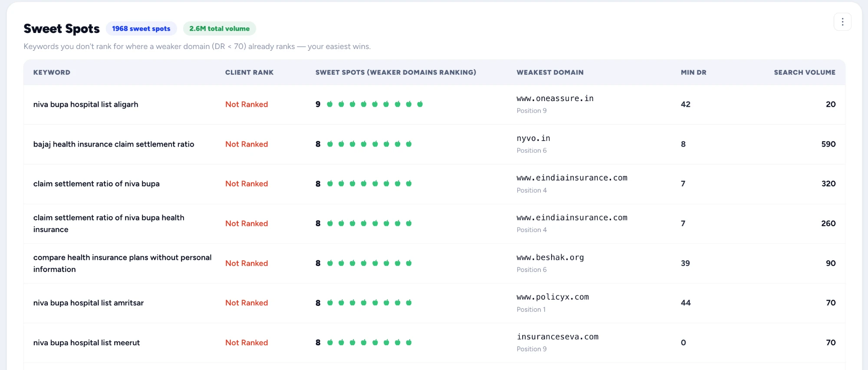Open the three-dot options menu
The width and height of the screenshot is (868, 370).
pos(842,22)
